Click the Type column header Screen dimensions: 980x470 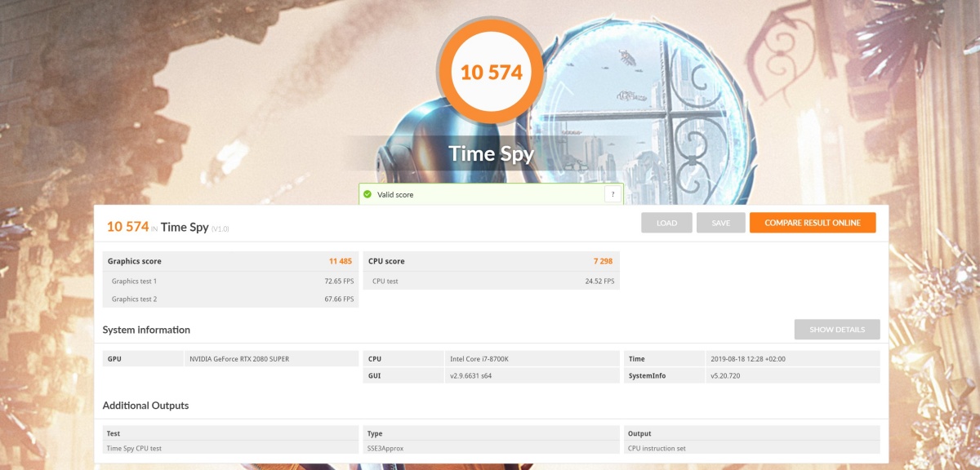pos(490,433)
